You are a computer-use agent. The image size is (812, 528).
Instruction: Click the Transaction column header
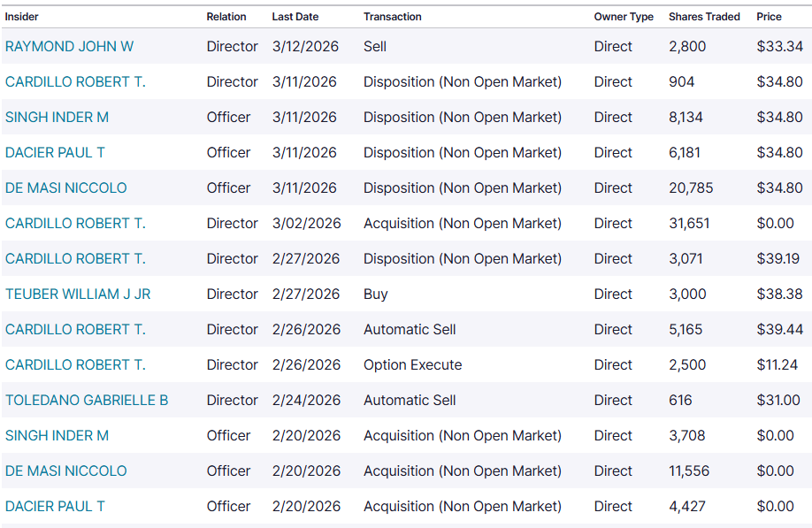392,17
